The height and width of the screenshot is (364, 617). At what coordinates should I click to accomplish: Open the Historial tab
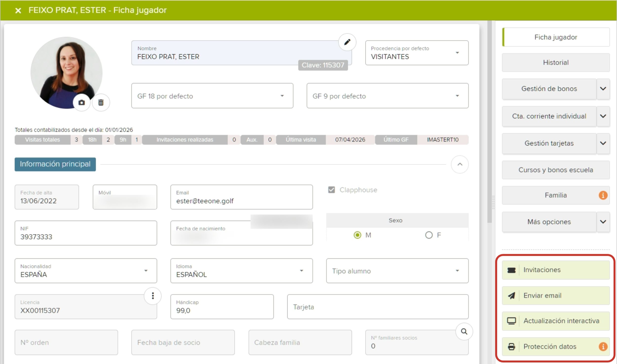[x=556, y=63]
